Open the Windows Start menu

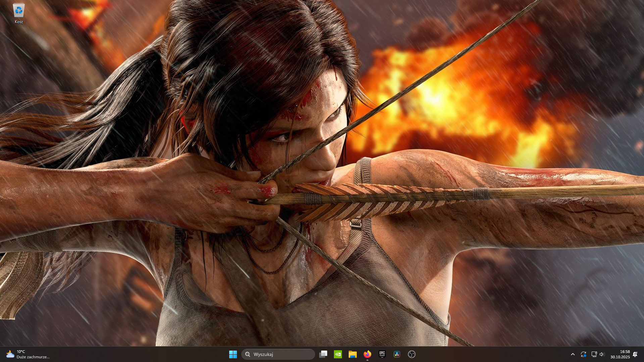(233, 354)
